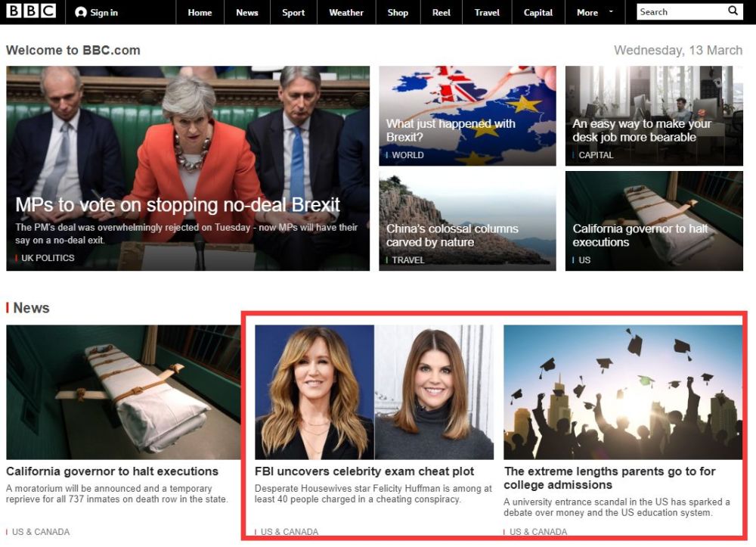
Task: Click summary 'The PM's deal was overwhelmingly rejected'
Action: pos(187,234)
